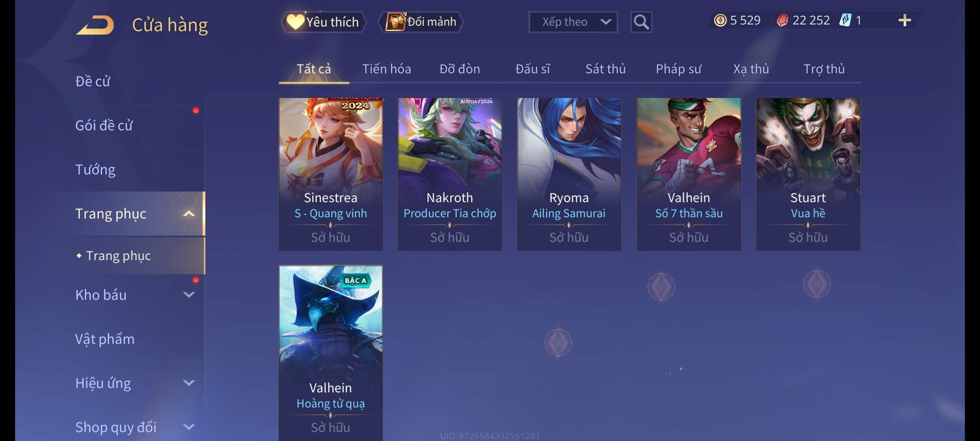Click the heart icon in Yêu thích

[295, 22]
